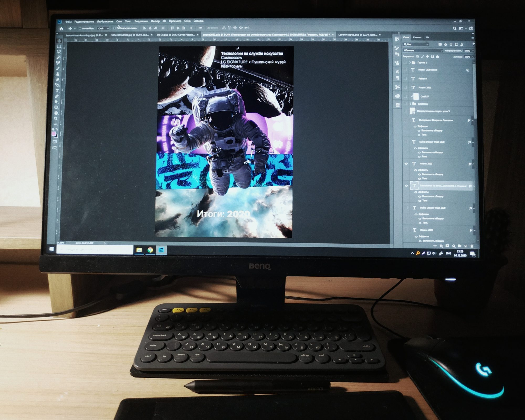The width and height of the screenshot is (525, 420).
Task: Open the Обычные blend mode dropdown
Action: point(422,50)
